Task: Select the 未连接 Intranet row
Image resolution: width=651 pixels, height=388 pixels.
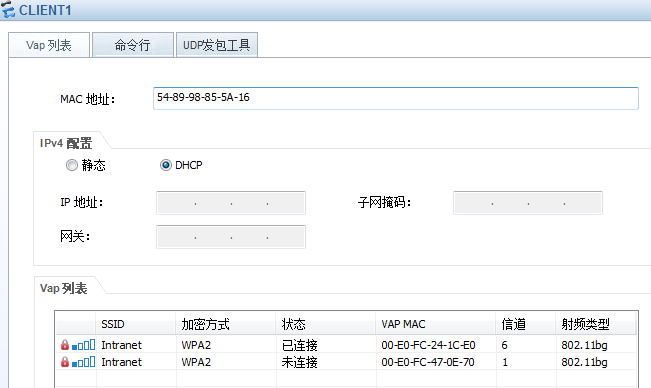Action: [x=346, y=362]
